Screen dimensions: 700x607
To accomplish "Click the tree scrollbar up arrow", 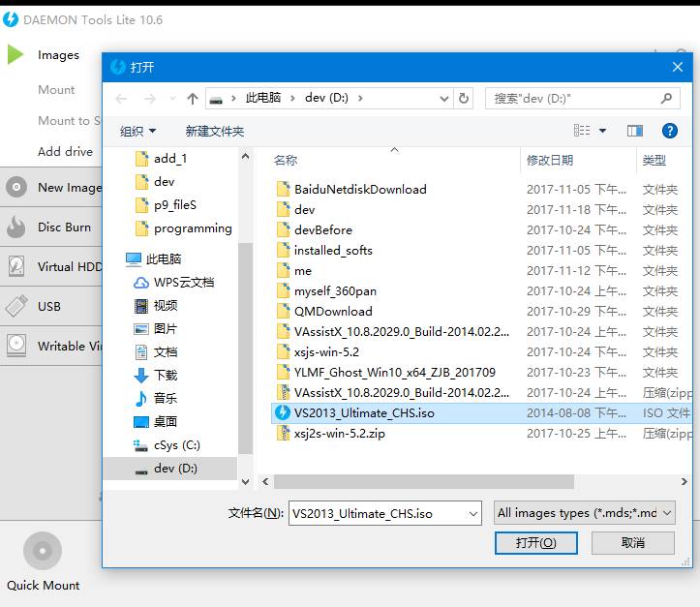I will click(246, 156).
